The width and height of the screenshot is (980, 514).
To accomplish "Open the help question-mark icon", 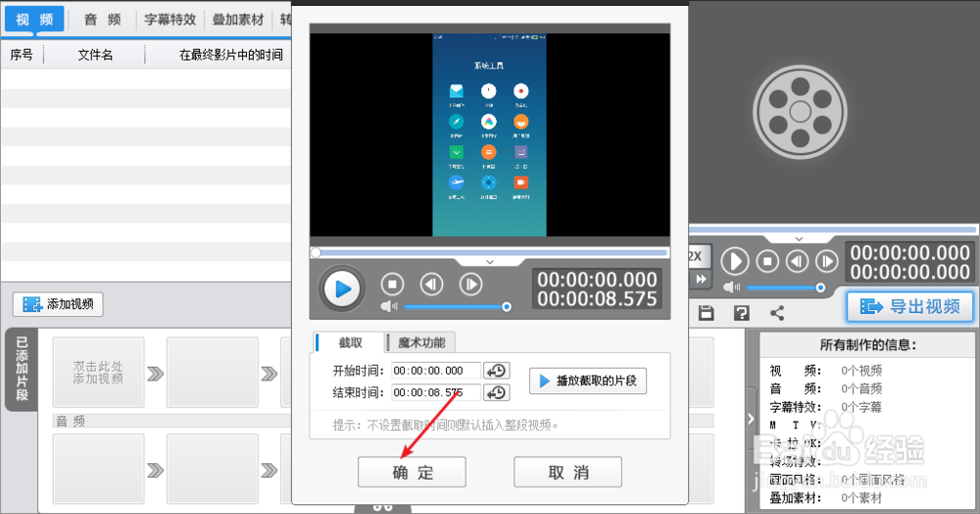I will coord(741,313).
